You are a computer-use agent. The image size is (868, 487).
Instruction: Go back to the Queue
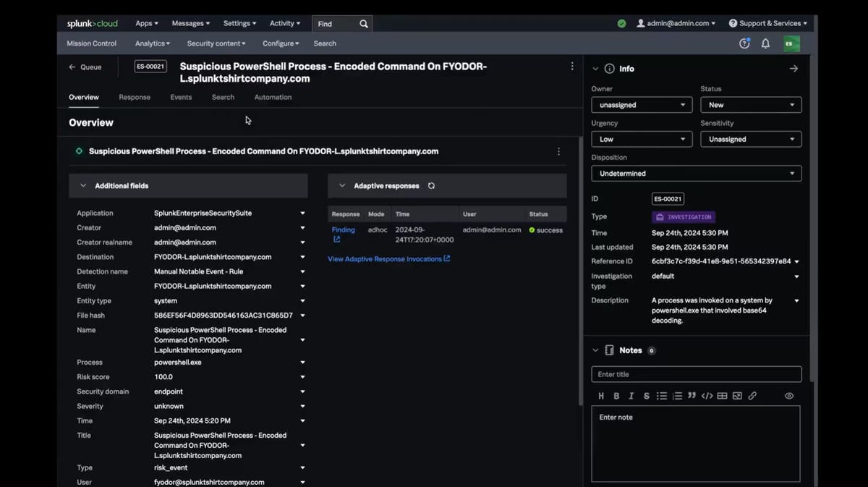tap(85, 67)
